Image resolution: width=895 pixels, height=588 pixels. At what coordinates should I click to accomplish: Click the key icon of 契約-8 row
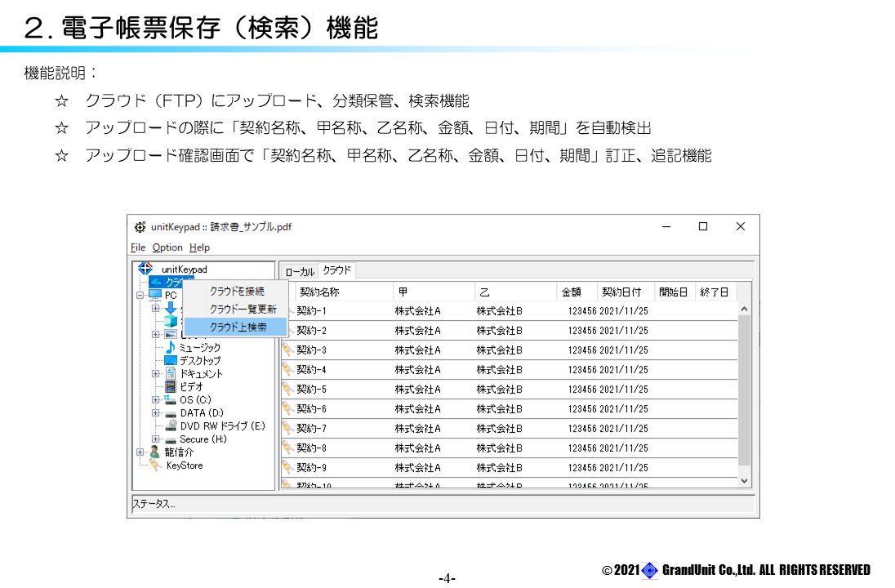tap(287, 448)
